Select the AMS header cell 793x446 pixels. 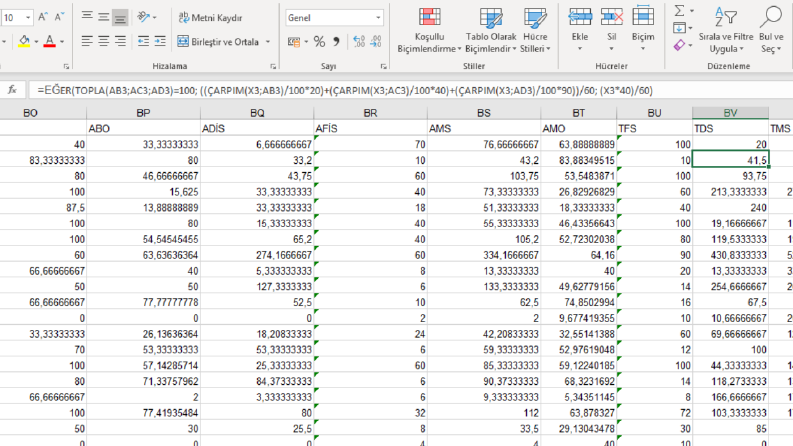click(x=483, y=128)
